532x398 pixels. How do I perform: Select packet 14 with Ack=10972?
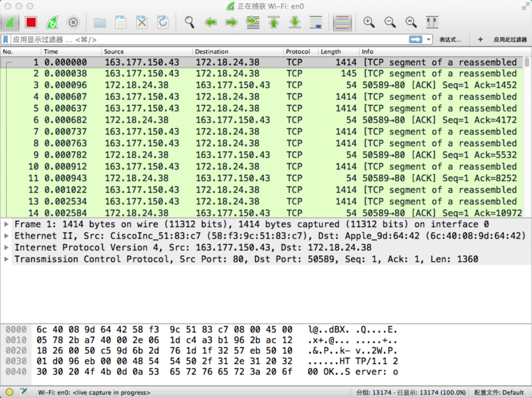pyautogui.click(x=262, y=213)
